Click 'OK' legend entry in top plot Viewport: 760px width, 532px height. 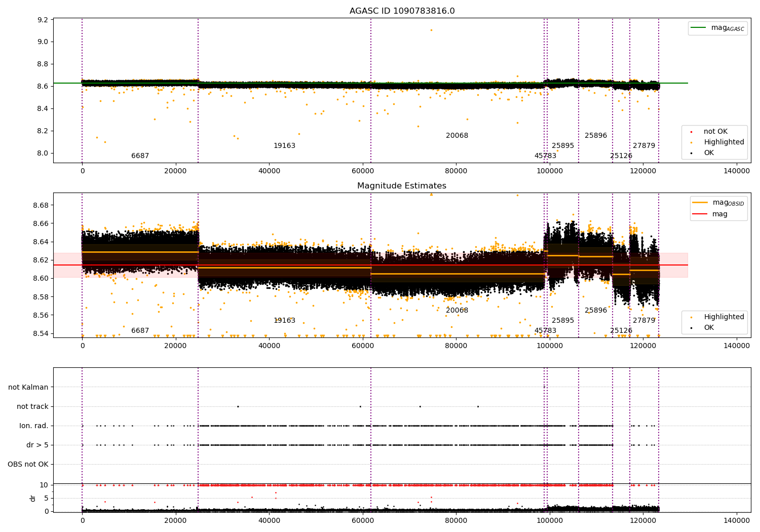(x=703, y=153)
